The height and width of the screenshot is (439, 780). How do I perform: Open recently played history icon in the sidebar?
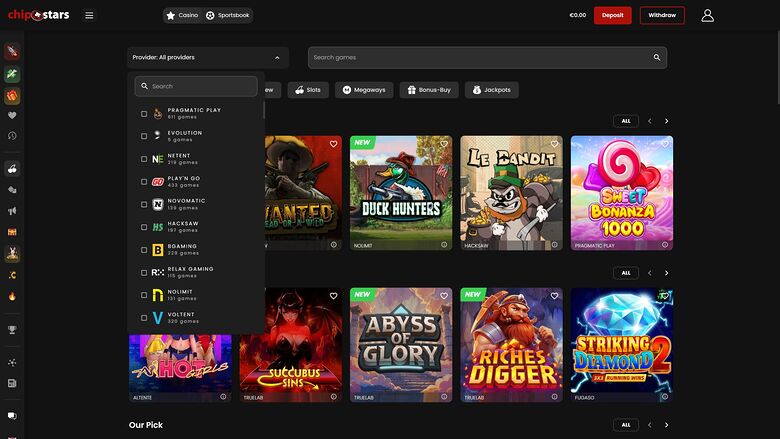(x=12, y=136)
